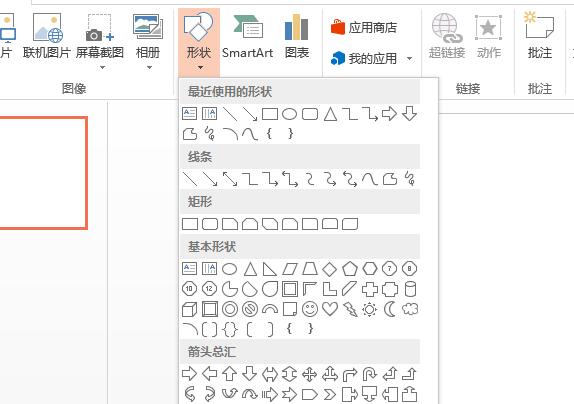Select the chevron arrow in 箭头总汇

pyautogui.click(x=330, y=394)
